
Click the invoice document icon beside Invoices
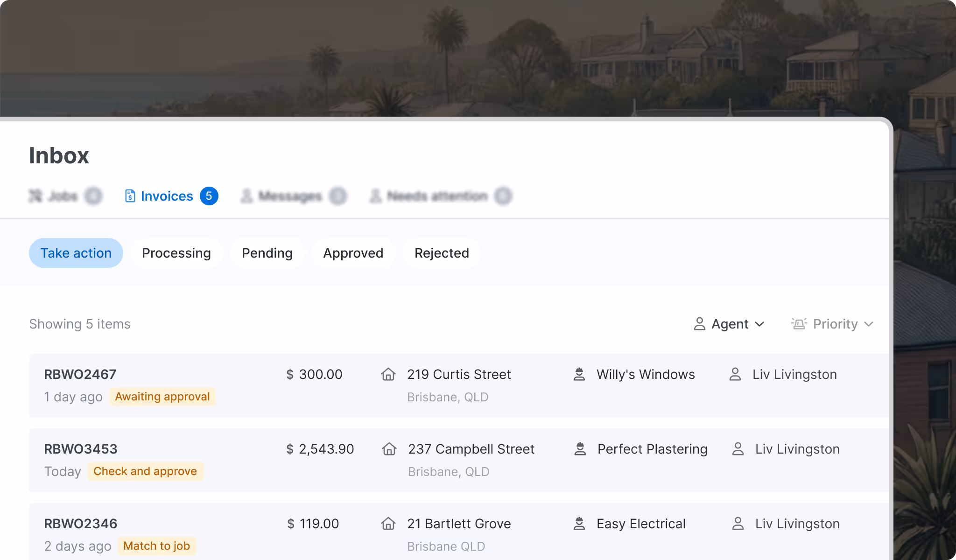click(x=130, y=196)
